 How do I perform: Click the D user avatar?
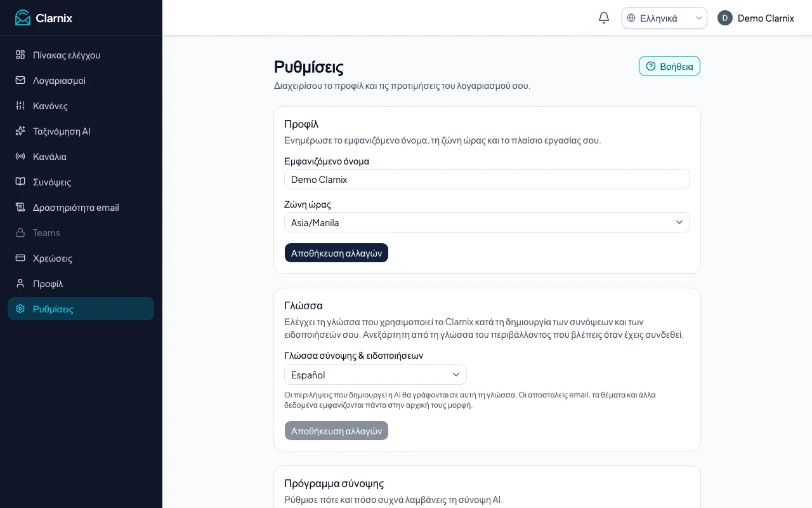[x=725, y=18]
